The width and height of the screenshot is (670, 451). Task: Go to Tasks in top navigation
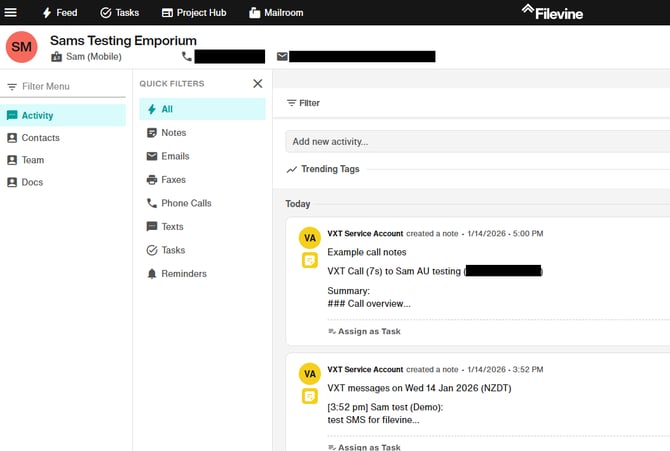pyautogui.click(x=119, y=13)
